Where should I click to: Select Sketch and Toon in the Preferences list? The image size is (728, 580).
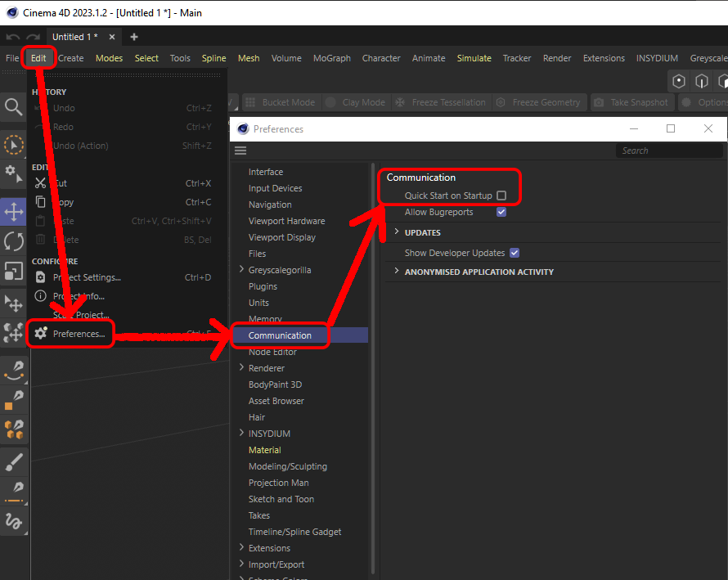click(x=281, y=499)
